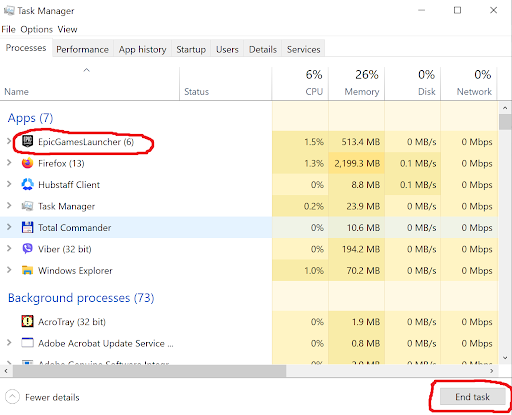Minimize the Task Manager window
Image resolution: width=512 pixels, height=415 pixels.
coord(422,10)
